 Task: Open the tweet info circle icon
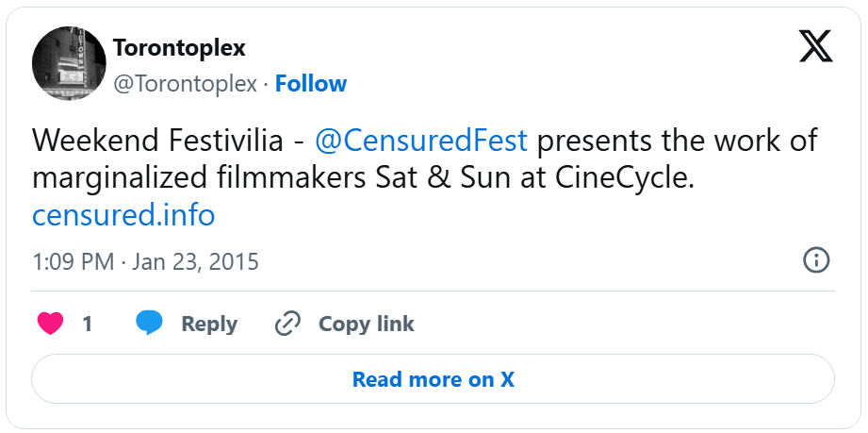tap(815, 260)
